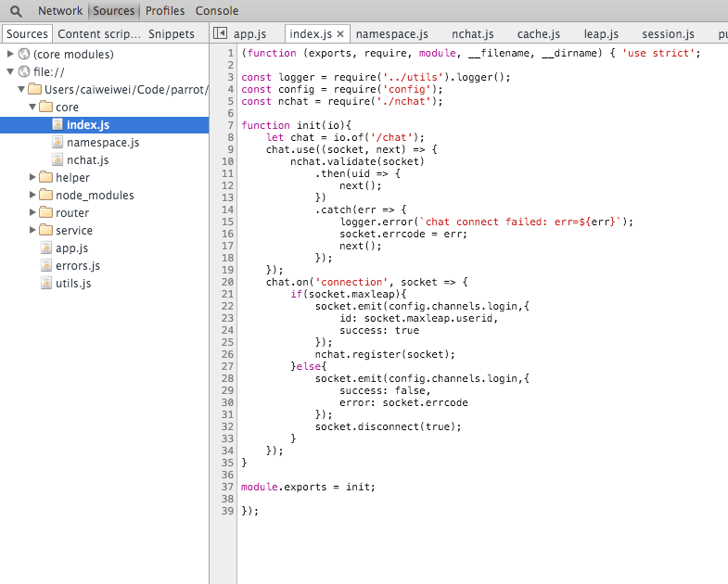Screen dimensions: 728x584
Task: Open the Snippets navigator tab
Action: pos(172,34)
